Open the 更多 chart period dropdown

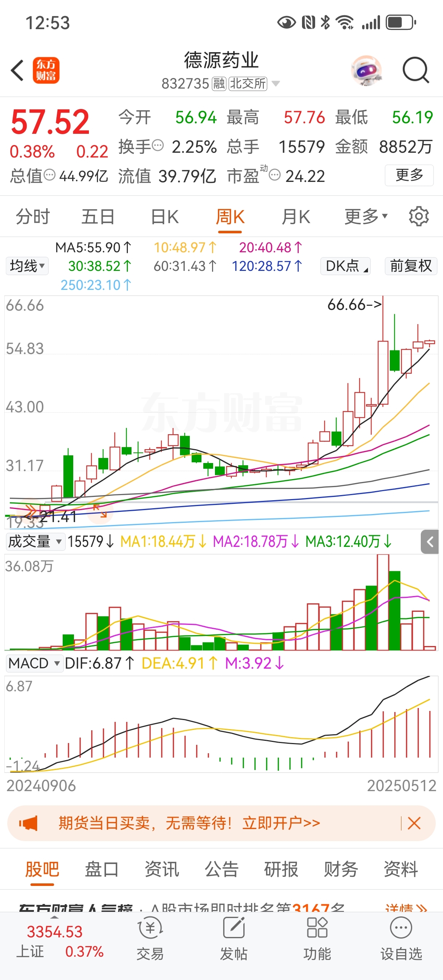pos(366,217)
